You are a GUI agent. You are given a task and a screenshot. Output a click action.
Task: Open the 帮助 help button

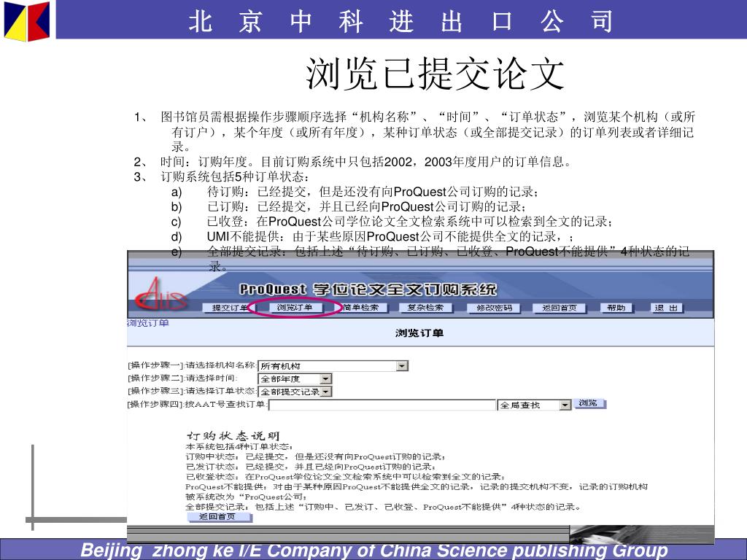pyautogui.click(x=616, y=308)
